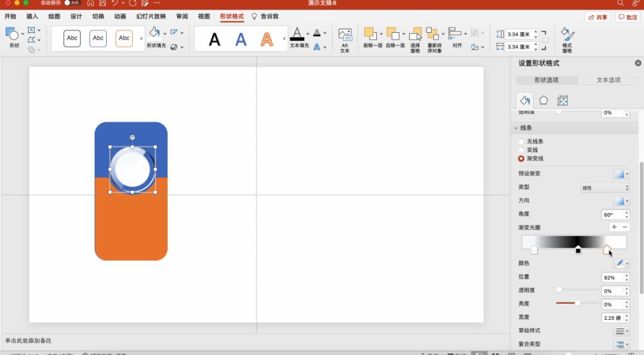Open the more options ellipsis in title bar
This screenshot has height=355, width=644.
pos(157,3)
